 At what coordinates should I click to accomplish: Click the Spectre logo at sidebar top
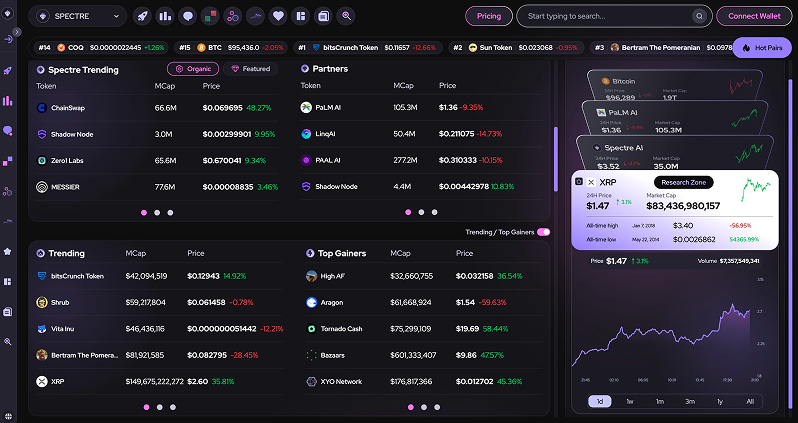click(x=8, y=14)
